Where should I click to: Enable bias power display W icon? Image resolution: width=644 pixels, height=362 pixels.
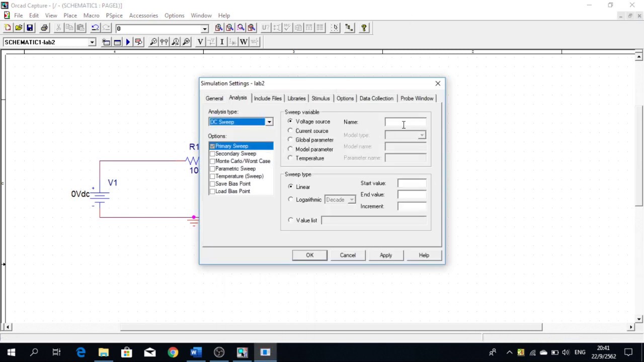244,42
